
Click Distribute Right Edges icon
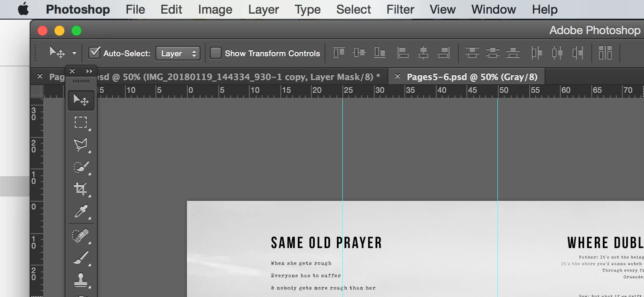point(578,53)
